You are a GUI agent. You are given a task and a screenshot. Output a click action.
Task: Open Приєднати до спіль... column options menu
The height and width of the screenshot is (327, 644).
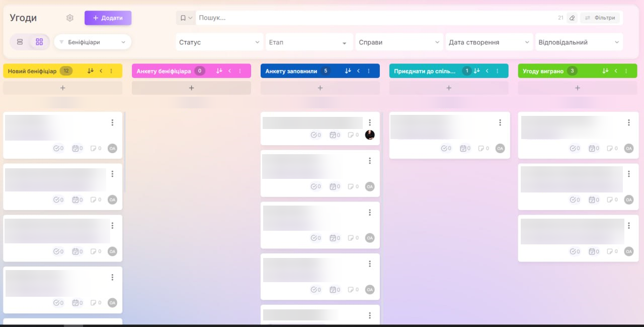pos(498,71)
